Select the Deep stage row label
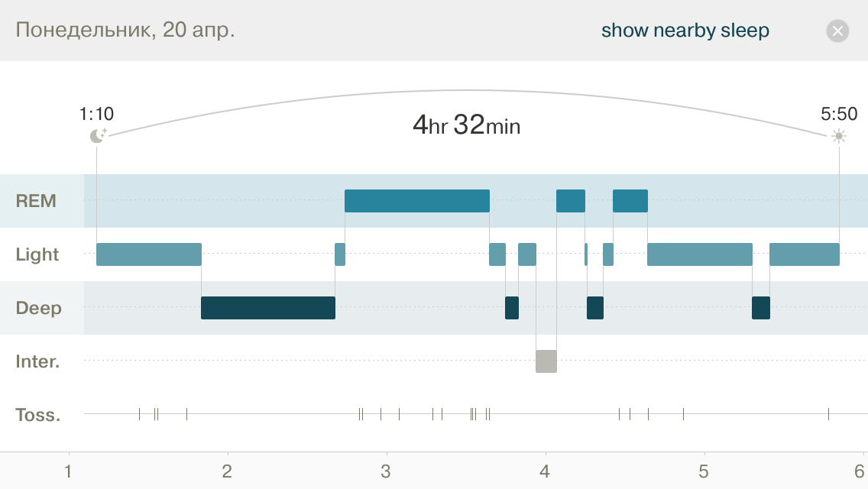Viewport: 868px width, 489px height. click(x=38, y=308)
